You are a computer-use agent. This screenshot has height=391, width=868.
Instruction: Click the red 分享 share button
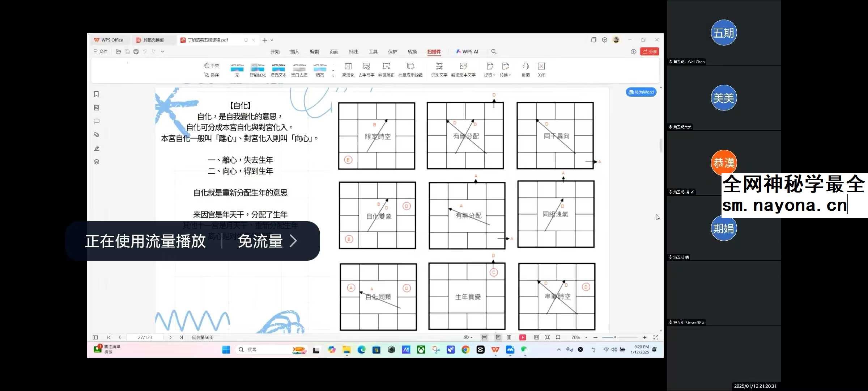tap(650, 51)
